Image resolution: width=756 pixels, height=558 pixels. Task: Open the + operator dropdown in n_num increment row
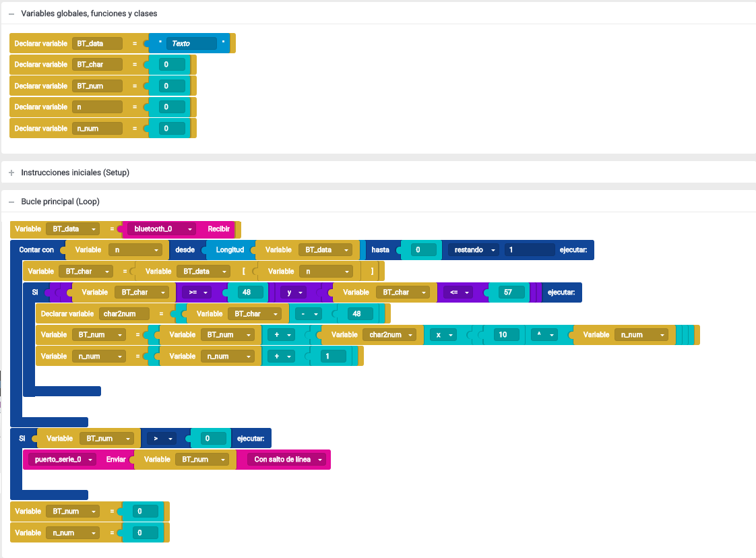tap(281, 356)
